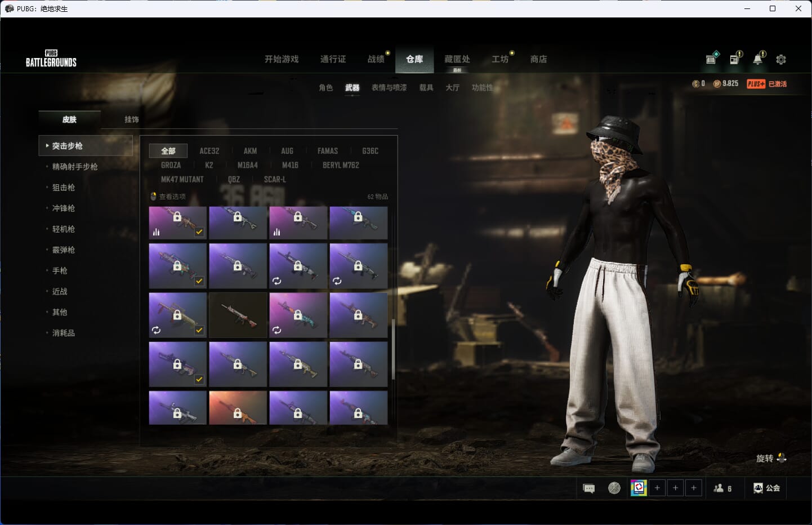Switch to 载具 sub-tab
The image size is (812, 525).
426,88
